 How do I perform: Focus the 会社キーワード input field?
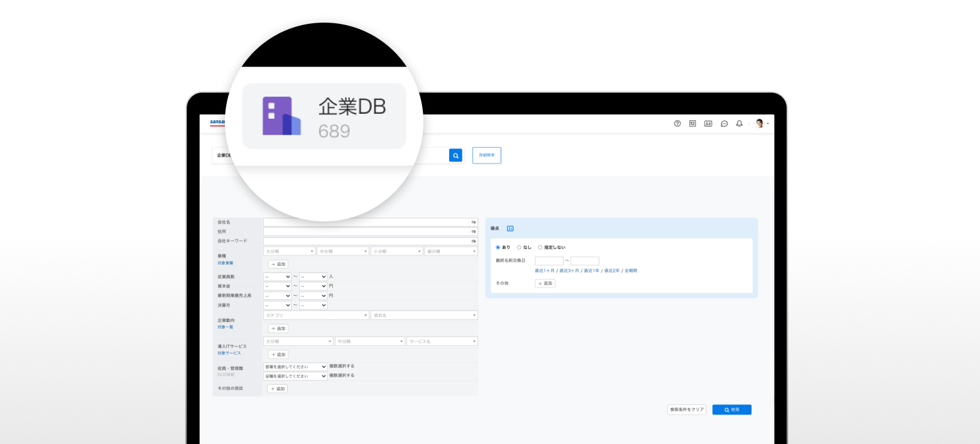click(371, 241)
